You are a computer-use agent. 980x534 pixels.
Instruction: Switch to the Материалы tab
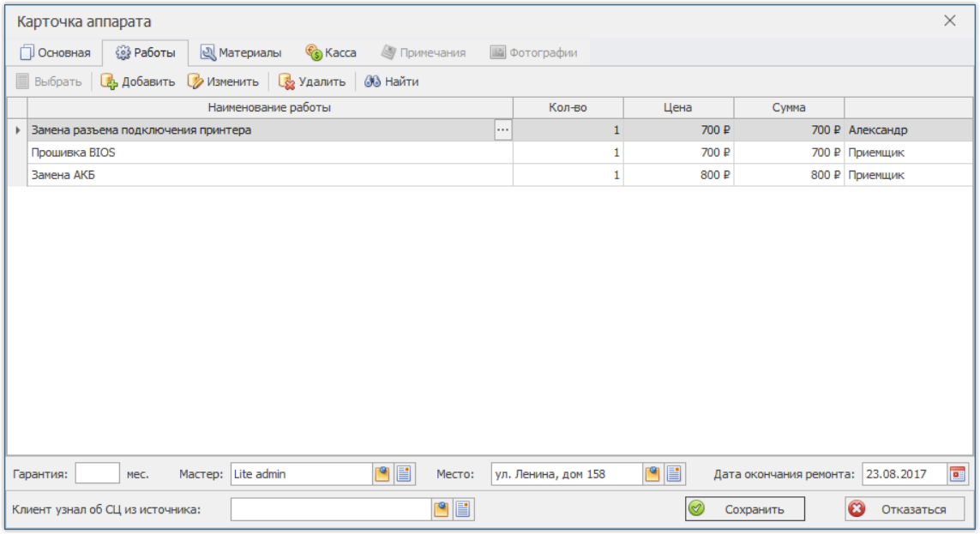pos(241,52)
